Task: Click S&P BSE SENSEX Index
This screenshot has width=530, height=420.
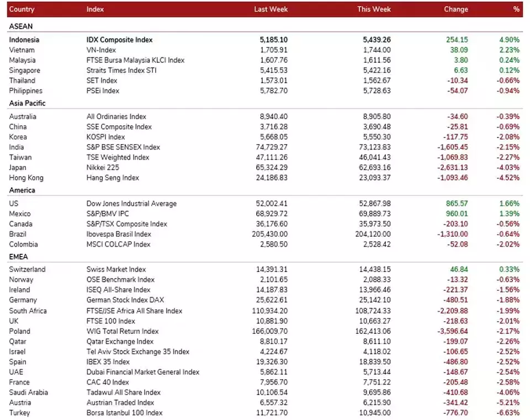Action: [x=123, y=147]
